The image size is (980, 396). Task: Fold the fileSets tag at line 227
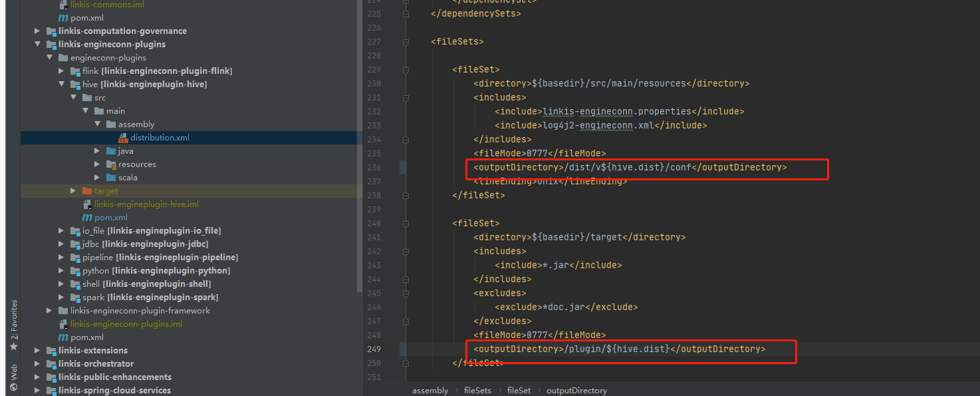coord(406,41)
